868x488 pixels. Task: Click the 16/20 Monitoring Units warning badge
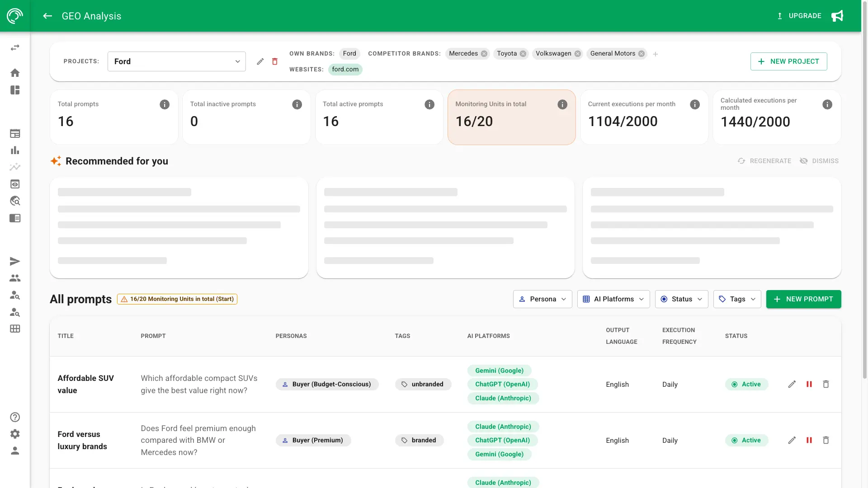click(177, 299)
